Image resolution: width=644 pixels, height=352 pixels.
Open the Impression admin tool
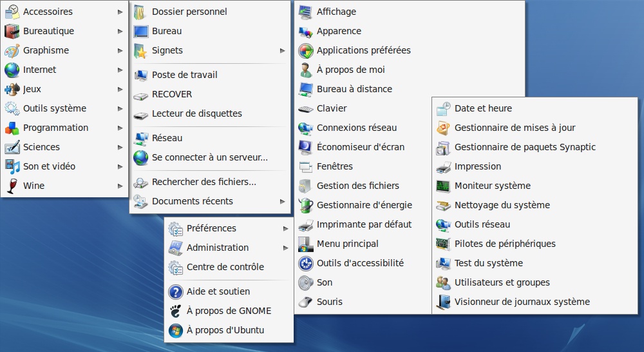(535, 166)
